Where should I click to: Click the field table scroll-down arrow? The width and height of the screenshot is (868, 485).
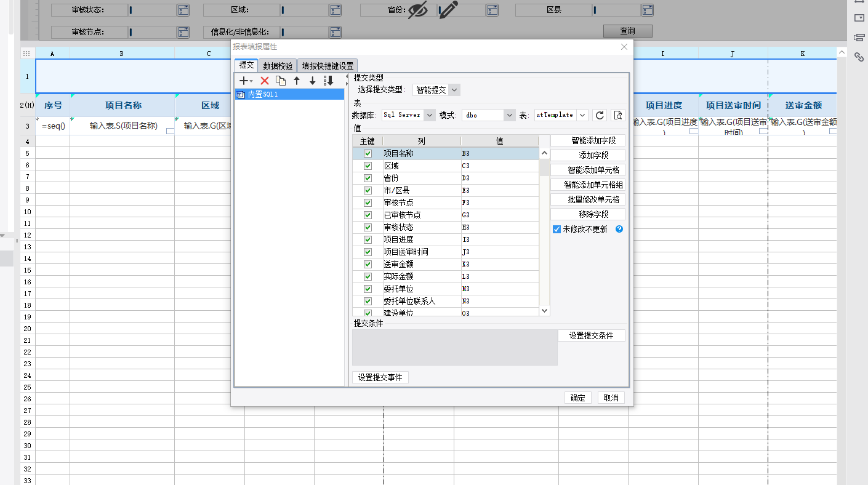click(x=544, y=311)
